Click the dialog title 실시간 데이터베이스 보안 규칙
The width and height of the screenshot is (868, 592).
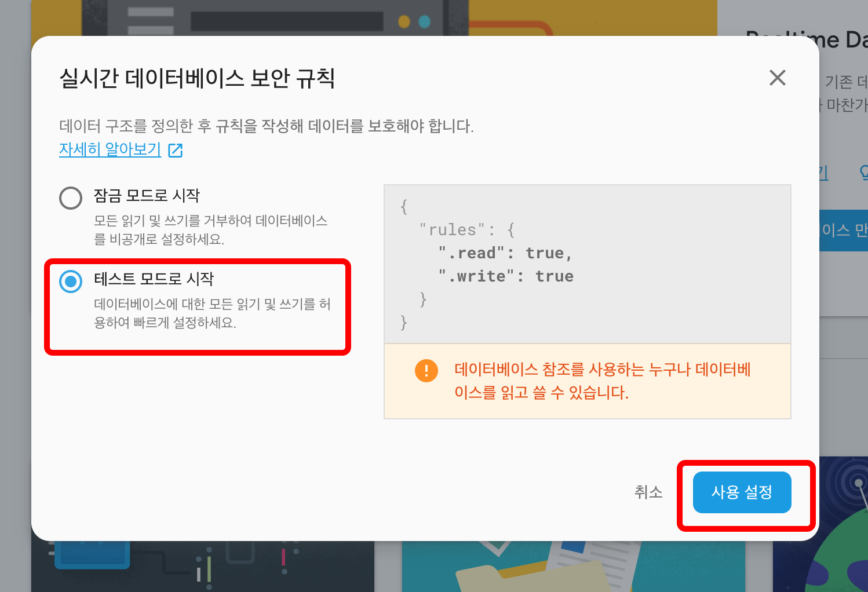coord(197,78)
